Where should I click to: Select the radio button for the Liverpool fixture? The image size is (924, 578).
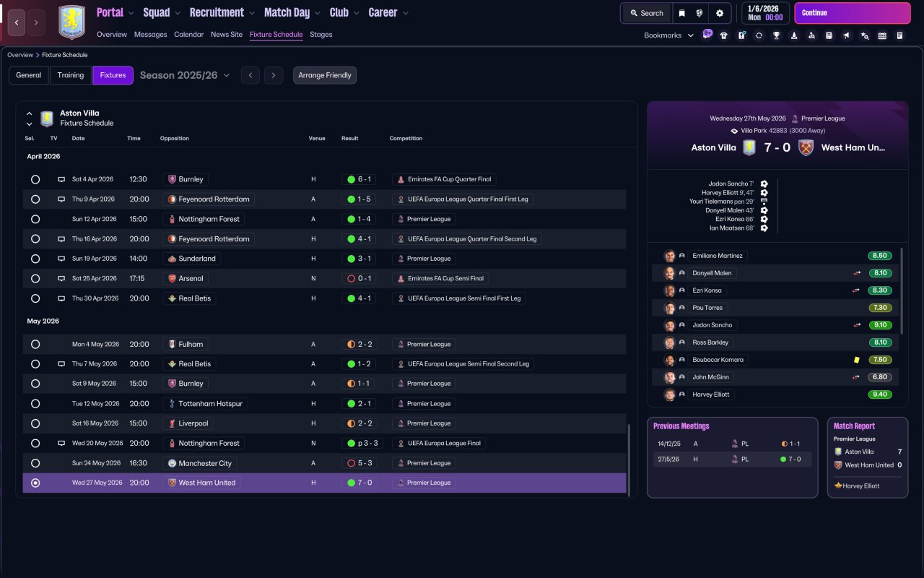pos(35,423)
